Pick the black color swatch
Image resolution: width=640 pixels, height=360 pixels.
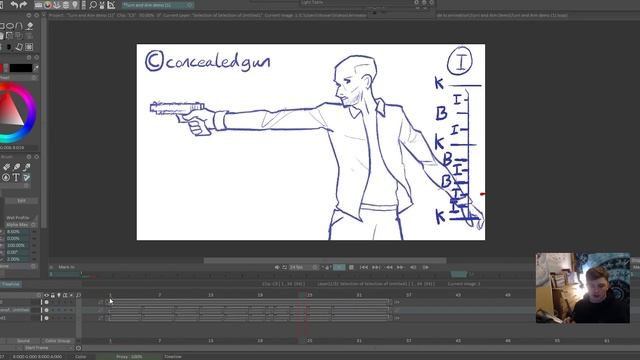click(21, 68)
